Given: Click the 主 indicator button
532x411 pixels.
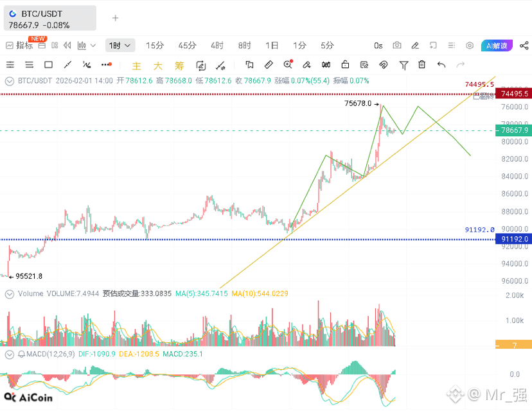Looking at the screenshot, I should point(136,66).
